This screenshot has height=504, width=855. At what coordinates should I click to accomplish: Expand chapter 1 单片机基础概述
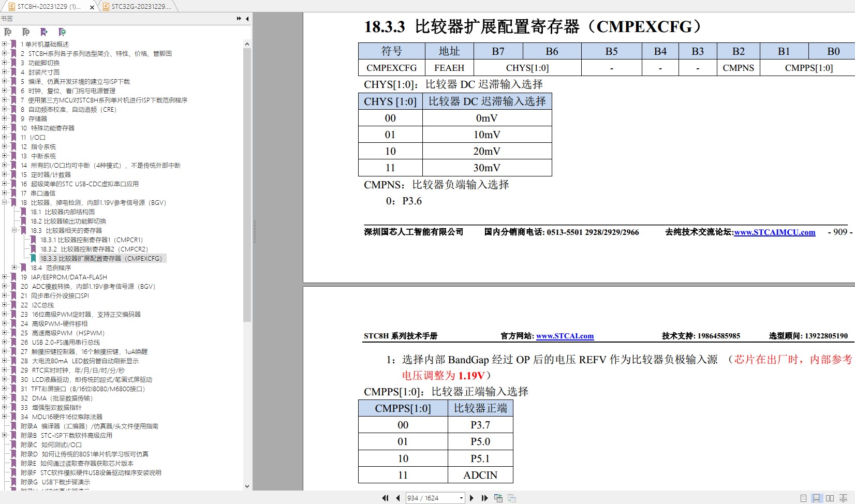point(4,44)
